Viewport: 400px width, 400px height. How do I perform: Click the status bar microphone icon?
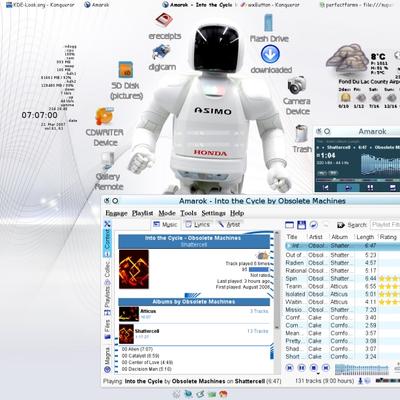[360, 381]
